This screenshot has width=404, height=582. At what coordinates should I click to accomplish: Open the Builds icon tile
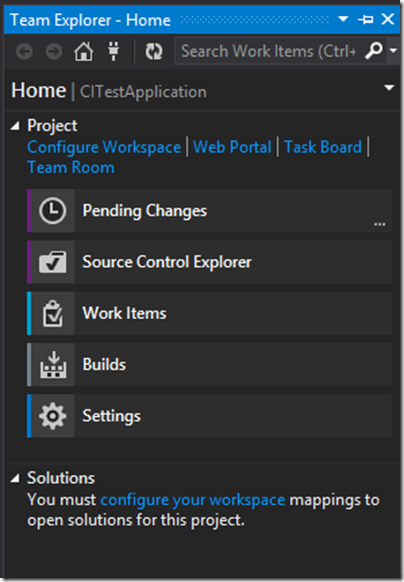tap(53, 364)
